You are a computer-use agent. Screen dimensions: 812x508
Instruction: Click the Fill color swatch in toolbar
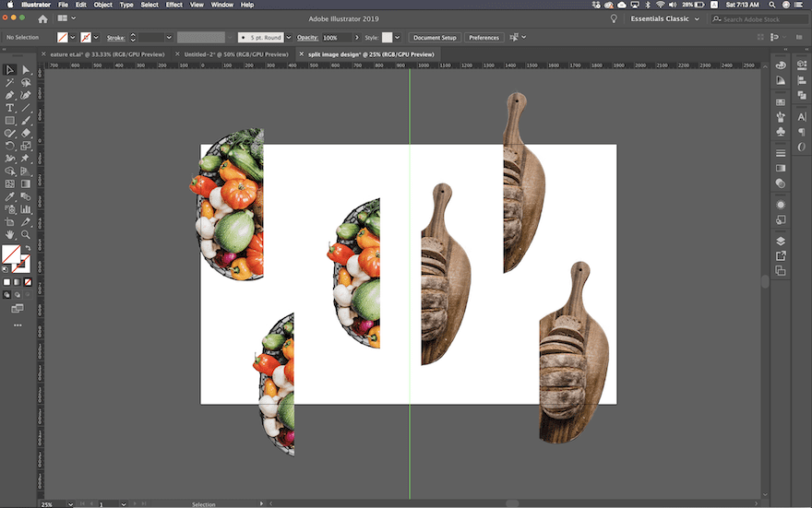click(11, 254)
